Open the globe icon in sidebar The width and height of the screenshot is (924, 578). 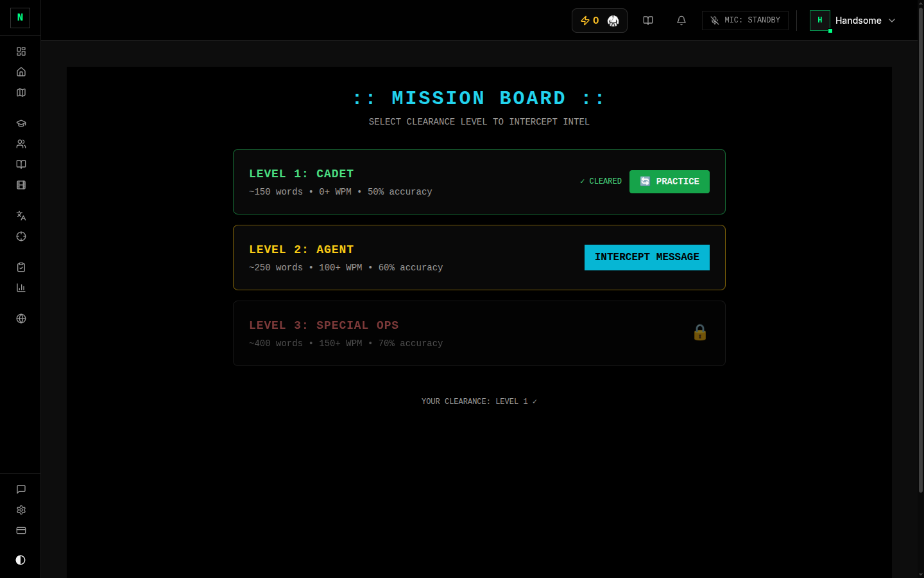pos(21,319)
